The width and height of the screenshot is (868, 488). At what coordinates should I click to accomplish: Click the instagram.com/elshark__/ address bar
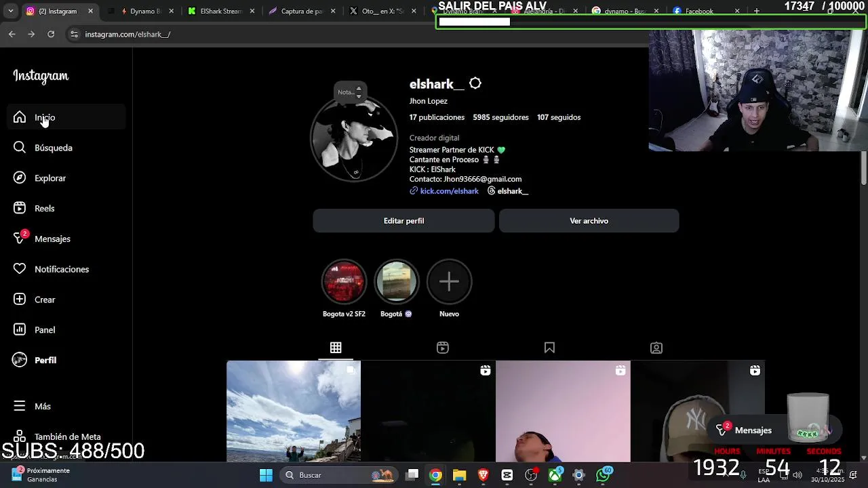(127, 35)
